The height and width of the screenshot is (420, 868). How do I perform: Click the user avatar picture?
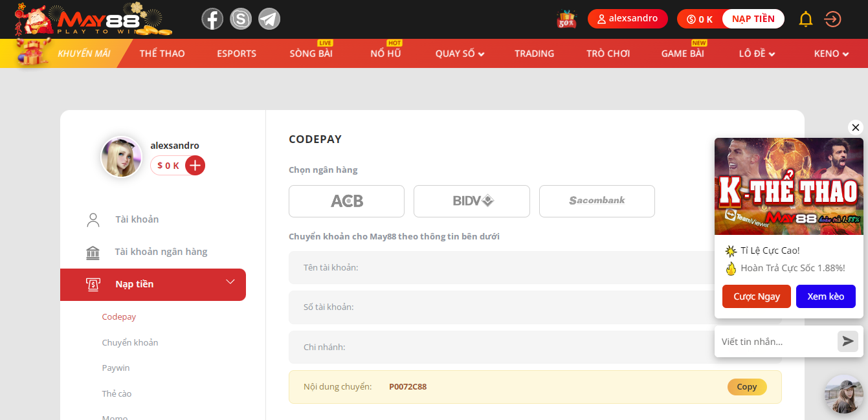pos(121,157)
